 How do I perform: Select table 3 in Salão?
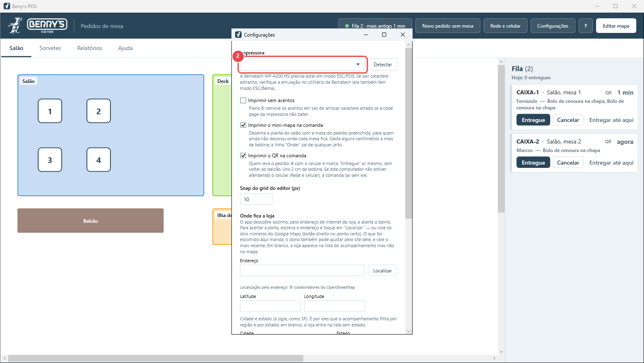point(50,160)
